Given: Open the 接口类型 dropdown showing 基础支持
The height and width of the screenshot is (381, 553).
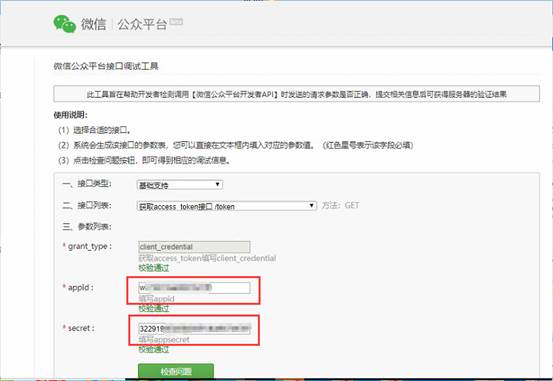Looking at the screenshot, I should 180,185.
